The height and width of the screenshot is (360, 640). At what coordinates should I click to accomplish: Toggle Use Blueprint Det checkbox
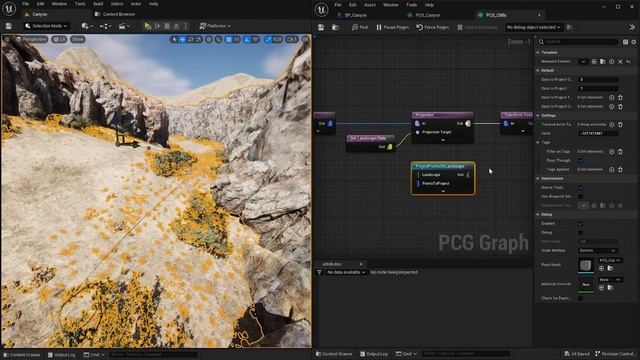pos(580,196)
